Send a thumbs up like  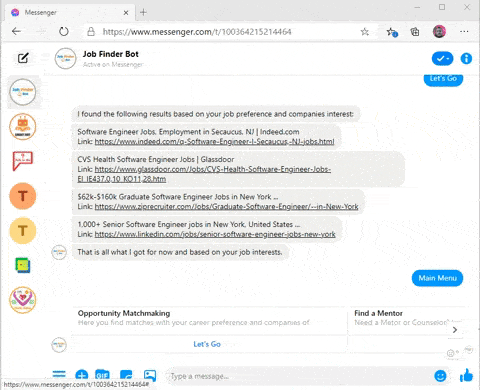(x=466, y=375)
